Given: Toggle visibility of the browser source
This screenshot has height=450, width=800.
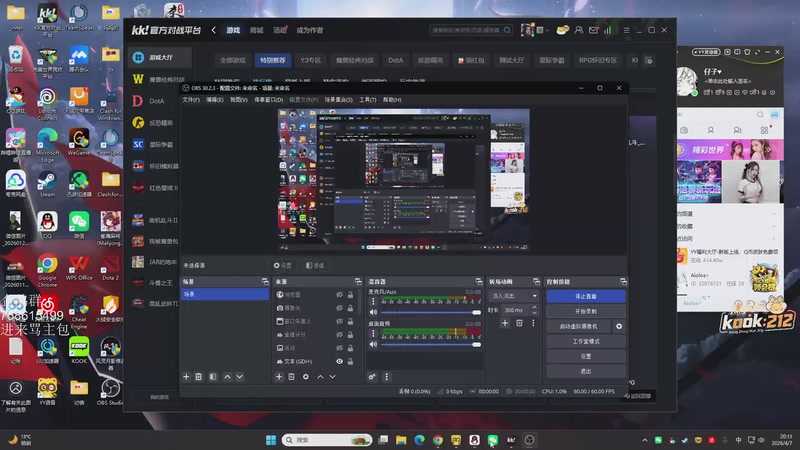Looking at the screenshot, I should coord(339,295).
